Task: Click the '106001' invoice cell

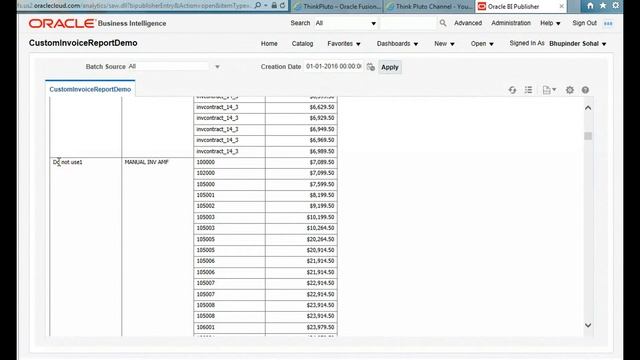Action: (x=229, y=327)
